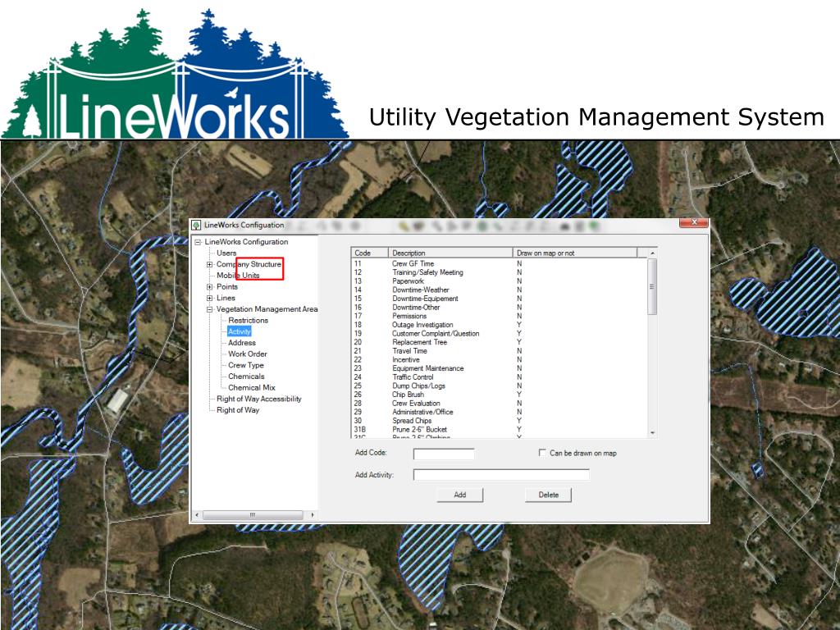Select the Equipment Maintenance row

pos(499,368)
